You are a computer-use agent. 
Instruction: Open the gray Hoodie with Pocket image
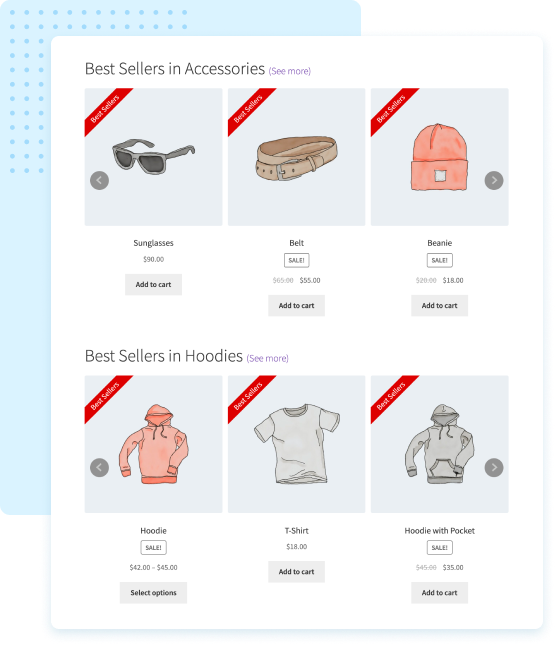click(x=439, y=444)
